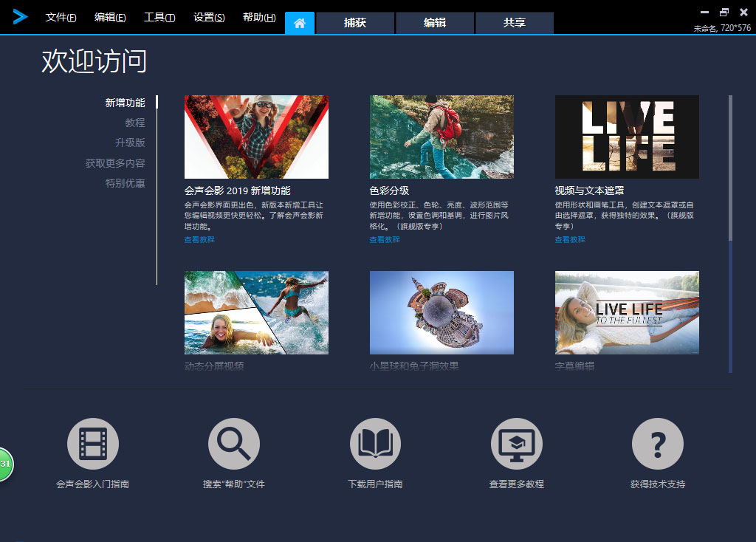Screen dimensions: 756x542
Task: Click the magnifier icon for 搜索帮助文件
Action: point(234,444)
